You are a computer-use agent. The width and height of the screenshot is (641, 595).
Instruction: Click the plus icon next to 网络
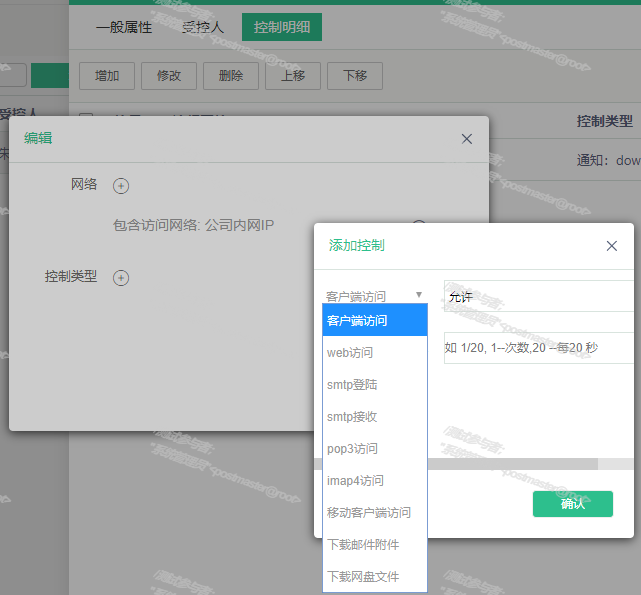tap(121, 185)
